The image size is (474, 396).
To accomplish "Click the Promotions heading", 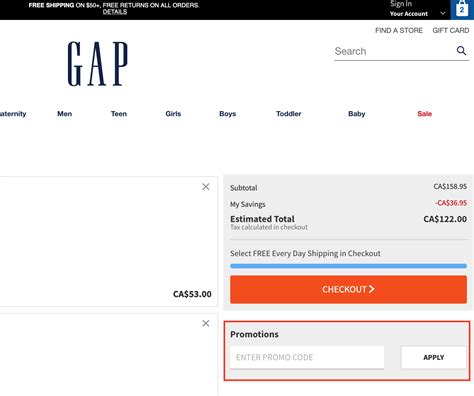I will click(254, 334).
